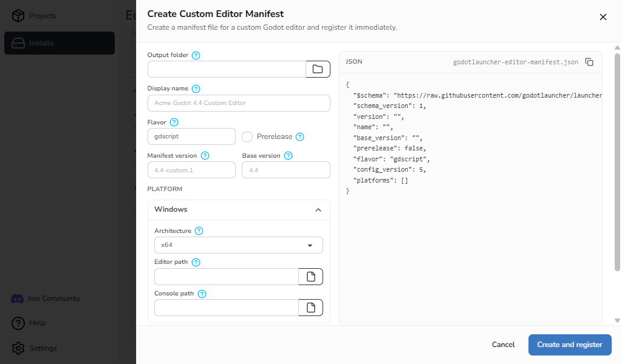
Task: Click the "platforms": [] JSON line
Action: pyautogui.click(x=380, y=181)
